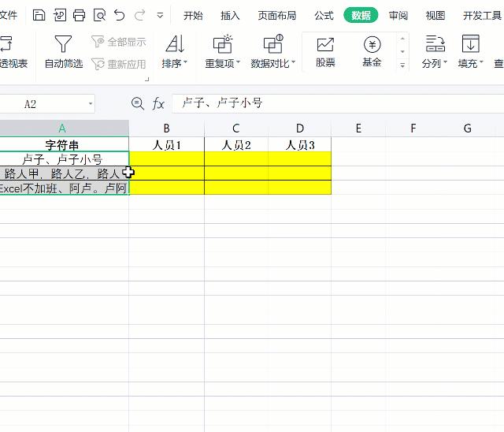Click the 人员2 header cell
504x432 pixels.
coord(236,144)
